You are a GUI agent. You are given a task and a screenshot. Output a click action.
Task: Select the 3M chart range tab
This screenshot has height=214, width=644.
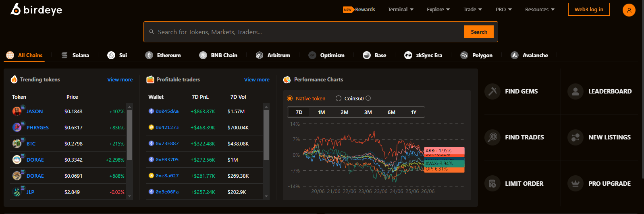click(x=368, y=112)
